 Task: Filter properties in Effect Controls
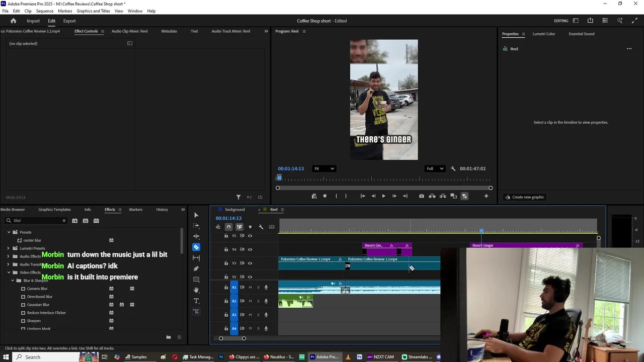tap(238, 197)
